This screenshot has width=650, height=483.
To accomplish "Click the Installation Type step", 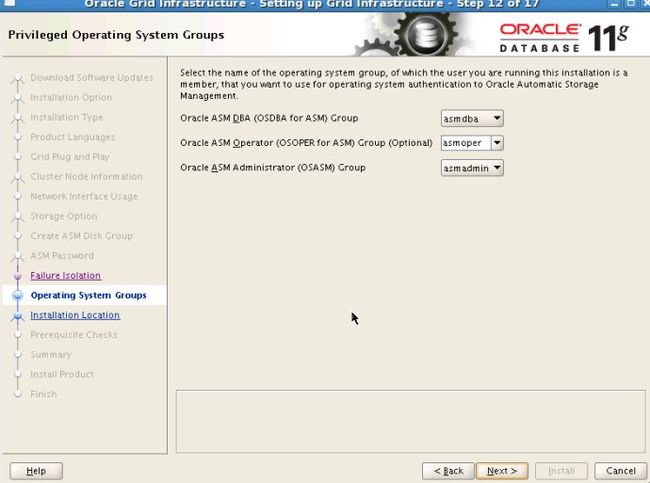I will click(66, 117).
